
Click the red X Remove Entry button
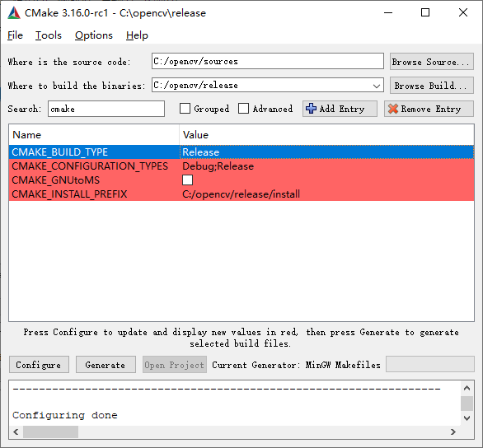pyautogui.click(x=429, y=109)
